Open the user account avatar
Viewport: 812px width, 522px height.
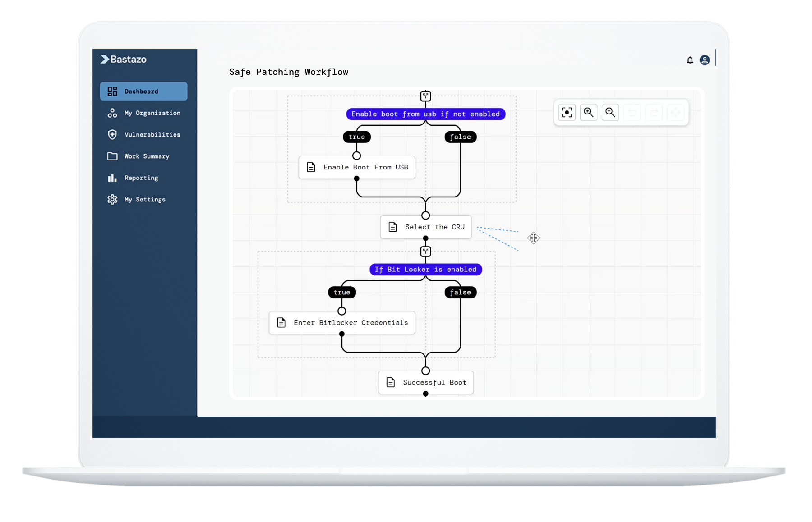[705, 60]
